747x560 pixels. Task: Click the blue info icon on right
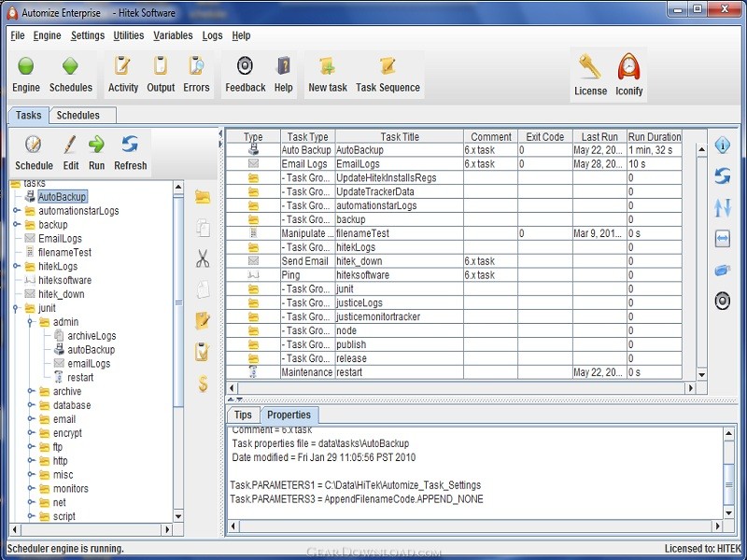pyautogui.click(x=722, y=145)
